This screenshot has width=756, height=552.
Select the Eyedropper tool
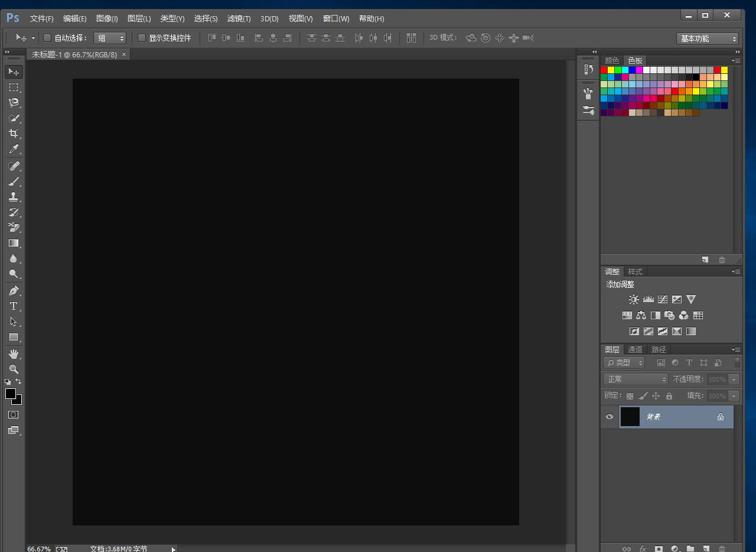point(14,149)
